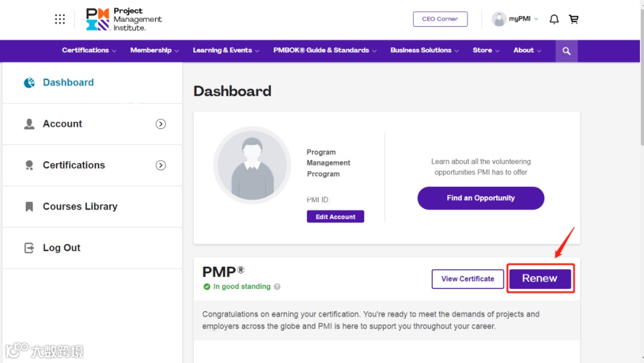Click the help icon beside In good standing
644x363 pixels.
click(x=277, y=287)
